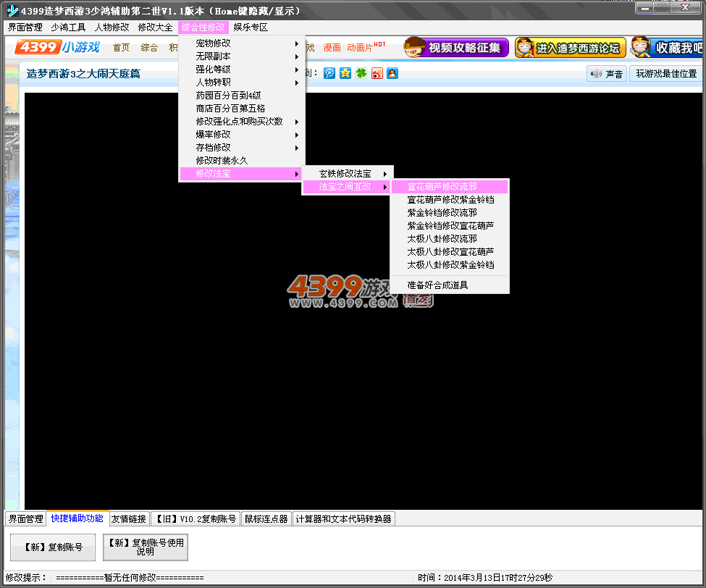Select 宣花葫芦修改流邪

pyautogui.click(x=450, y=187)
